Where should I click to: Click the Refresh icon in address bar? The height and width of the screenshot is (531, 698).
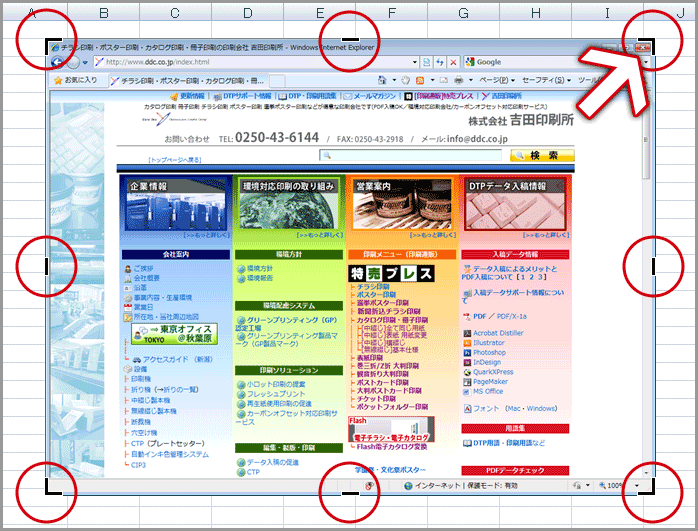pos(440,62)
